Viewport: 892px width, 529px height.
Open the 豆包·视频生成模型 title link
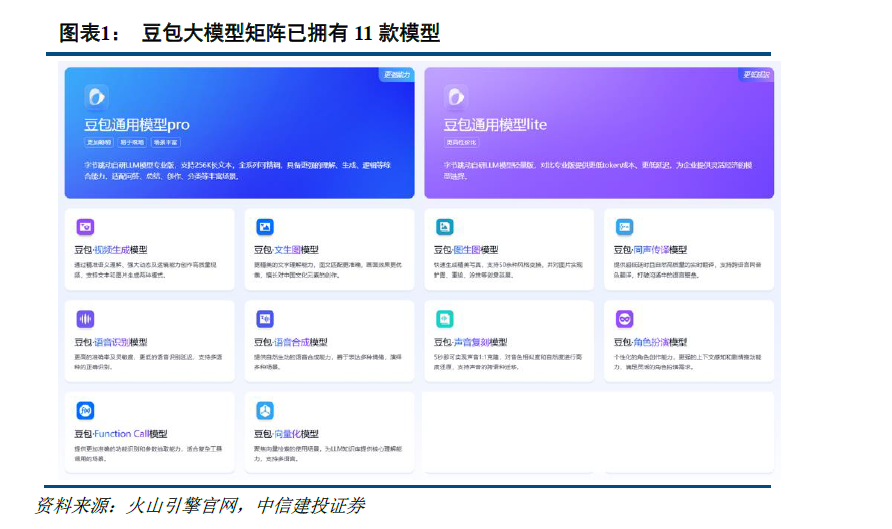point(111,250)
